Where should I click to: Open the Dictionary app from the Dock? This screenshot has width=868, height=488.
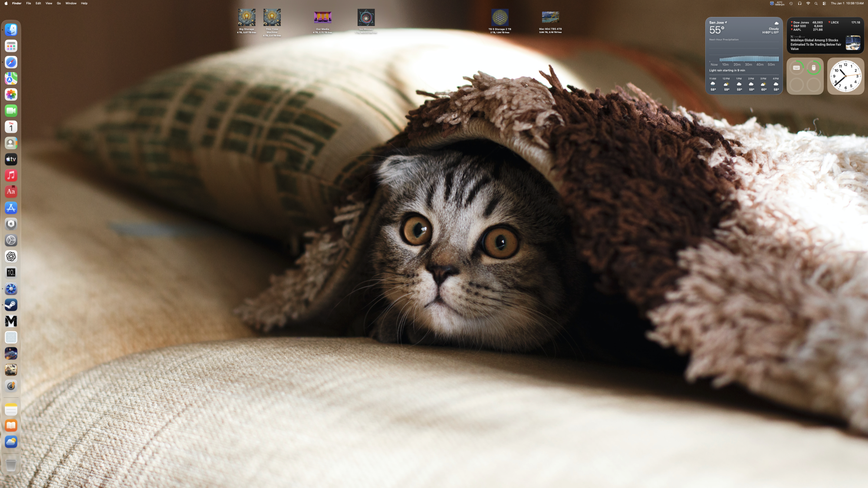pos(11,192)
